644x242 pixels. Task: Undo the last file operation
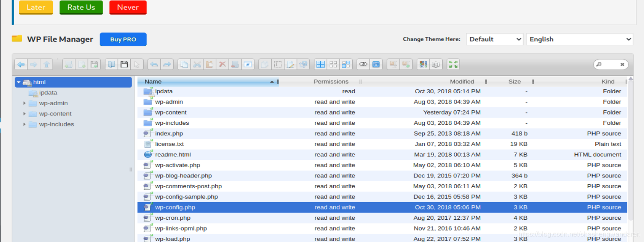click(154, 65)
